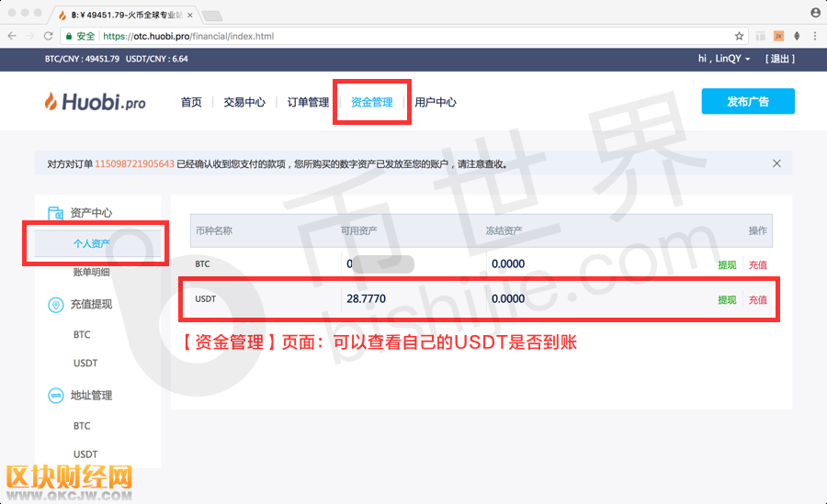Select BTC under 充值提现
The width and height of the screenshot is (827, 504).
coord(82,335)
